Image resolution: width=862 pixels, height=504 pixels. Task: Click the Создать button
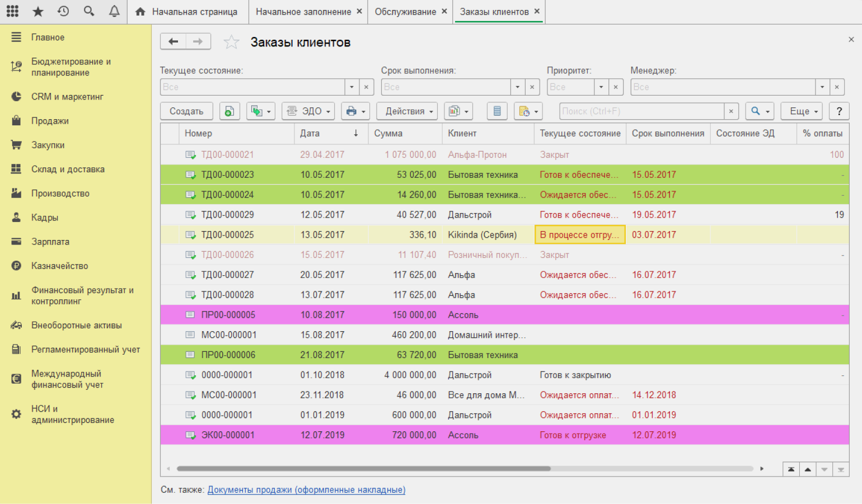point(186,111)
